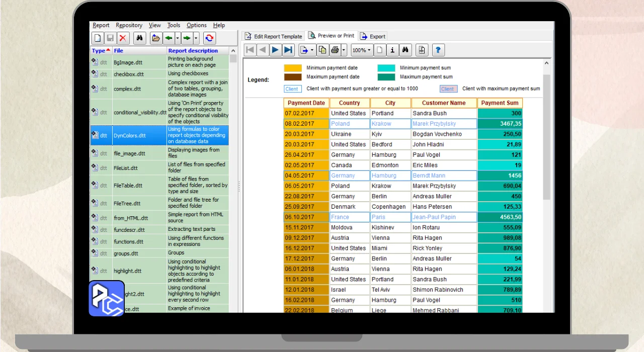The height and width of the screenshot is (352, 644).
Task: Click the red X delete icon
Action: tap(123, 38)
